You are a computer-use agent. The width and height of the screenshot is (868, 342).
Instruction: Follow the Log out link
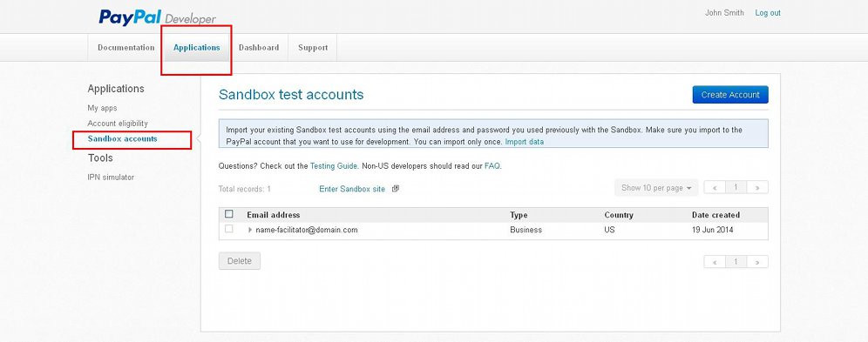[768, 13]
